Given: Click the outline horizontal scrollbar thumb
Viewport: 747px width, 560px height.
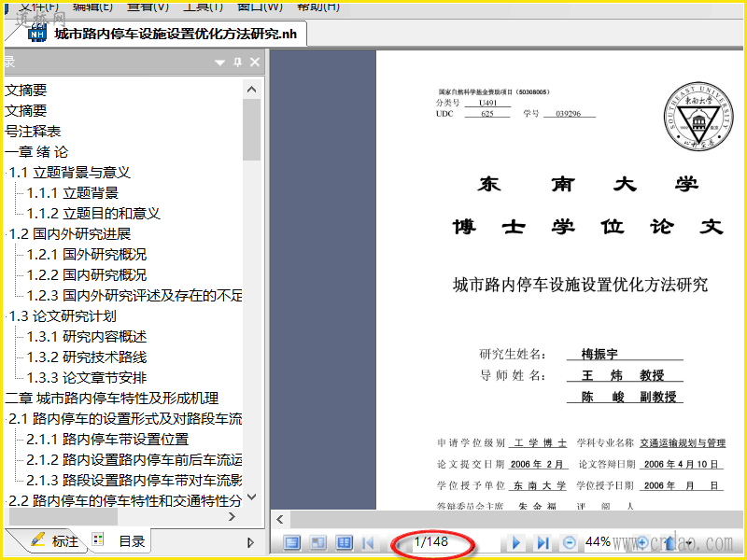Looking at the screenshot, I should point(63,517).
